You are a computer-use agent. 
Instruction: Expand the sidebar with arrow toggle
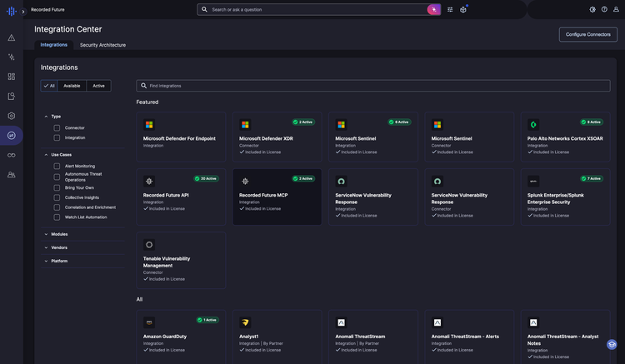[23, 12]
